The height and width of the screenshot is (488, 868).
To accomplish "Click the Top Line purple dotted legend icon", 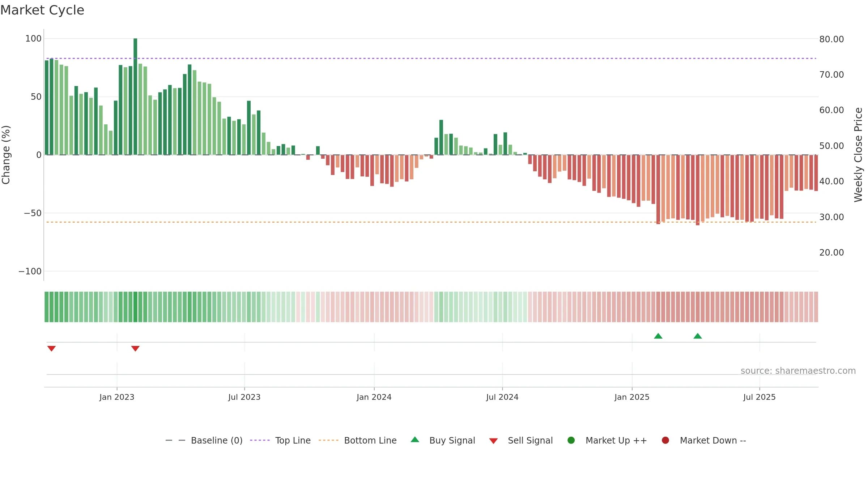I will coord(260,440).
